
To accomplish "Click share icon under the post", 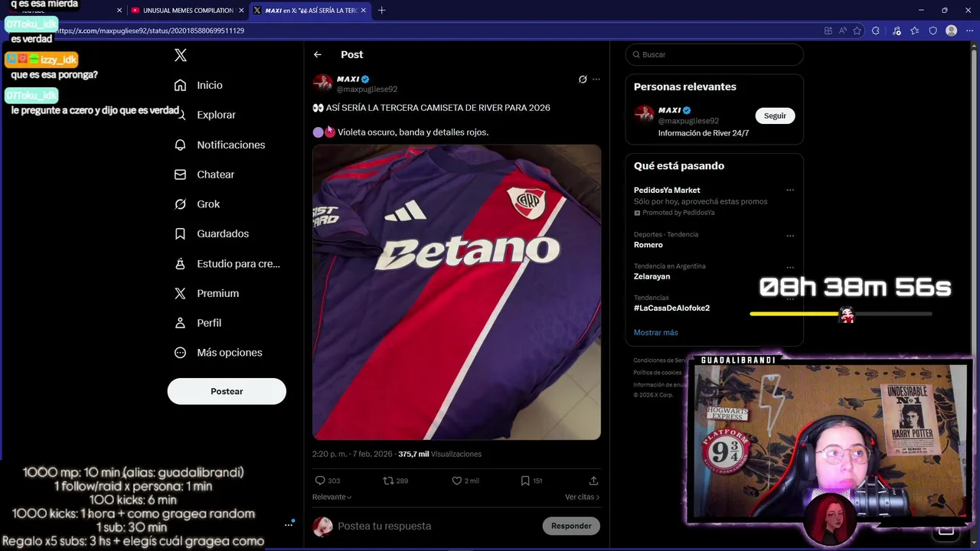I will point(593,481).
